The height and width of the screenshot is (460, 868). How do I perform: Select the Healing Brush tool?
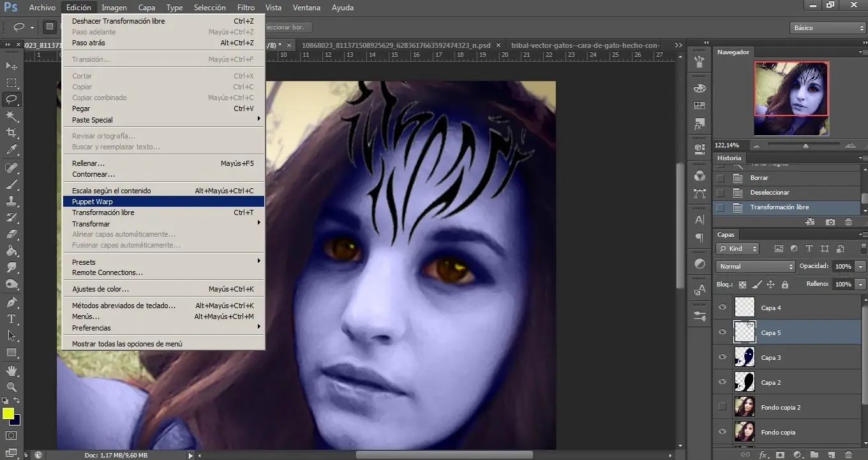(x=11, y=168)
